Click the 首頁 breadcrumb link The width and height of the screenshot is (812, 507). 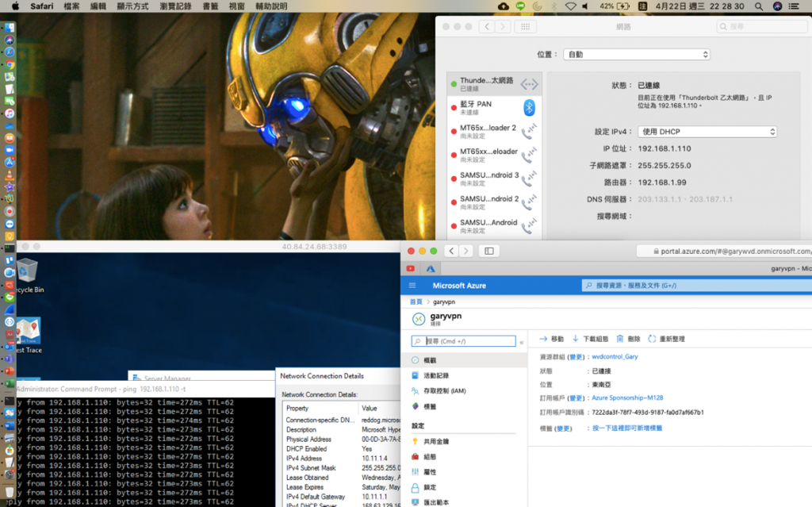[416, 302]
